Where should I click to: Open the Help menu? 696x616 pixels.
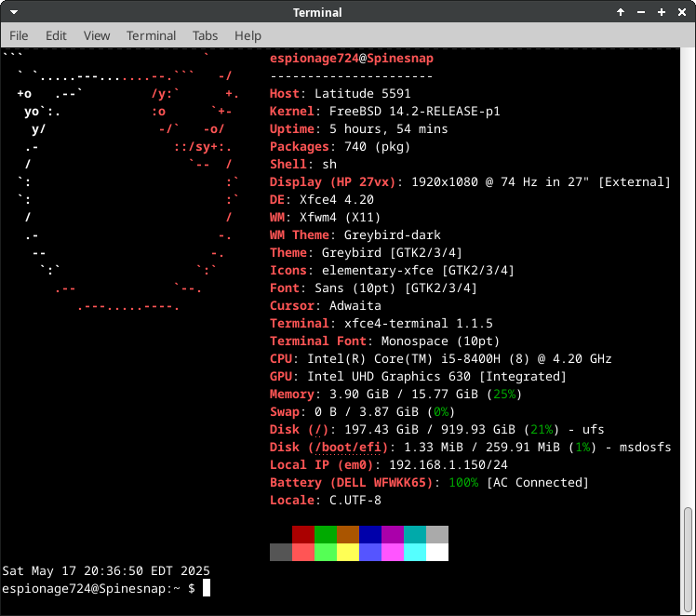[248, 35]
